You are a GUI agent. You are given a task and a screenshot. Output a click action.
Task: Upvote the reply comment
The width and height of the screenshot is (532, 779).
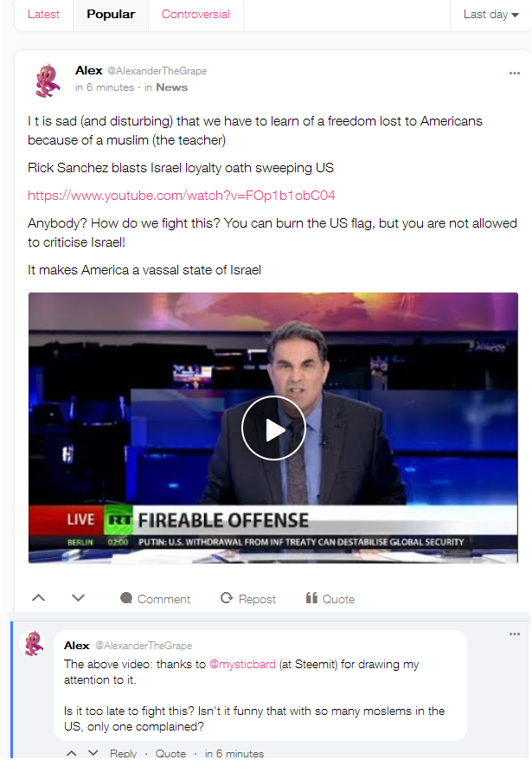(x=72, y=753)
